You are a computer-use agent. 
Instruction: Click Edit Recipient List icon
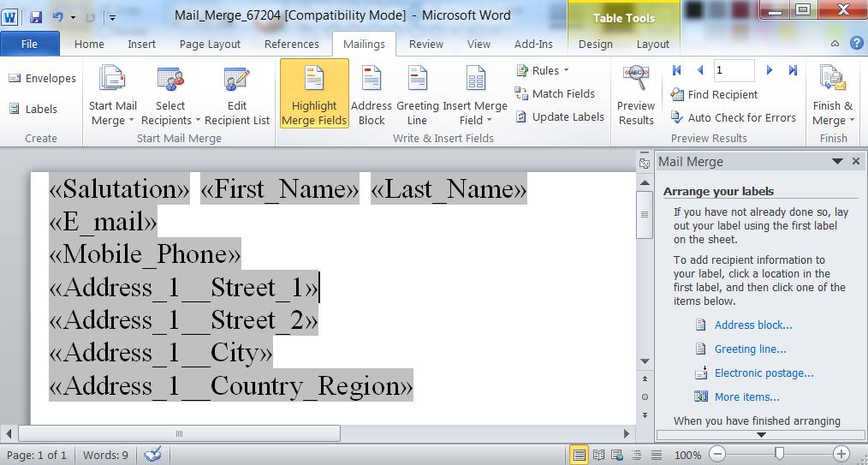(237, 94)
